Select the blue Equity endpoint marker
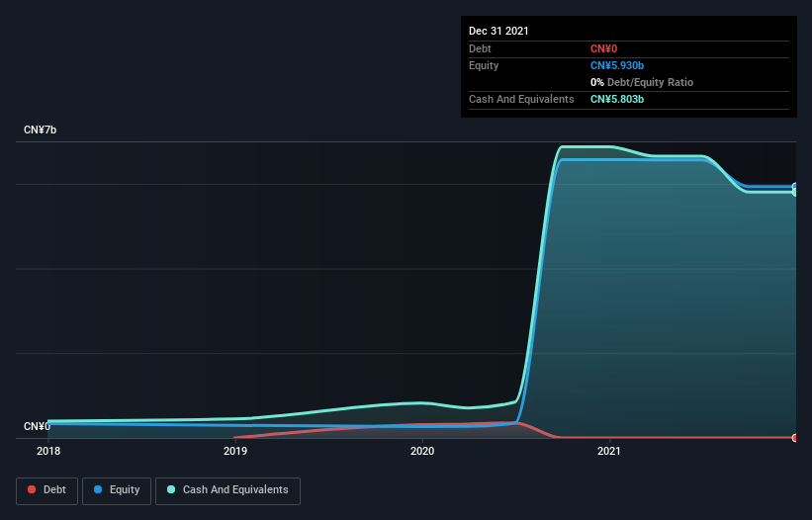 (795, 186)
